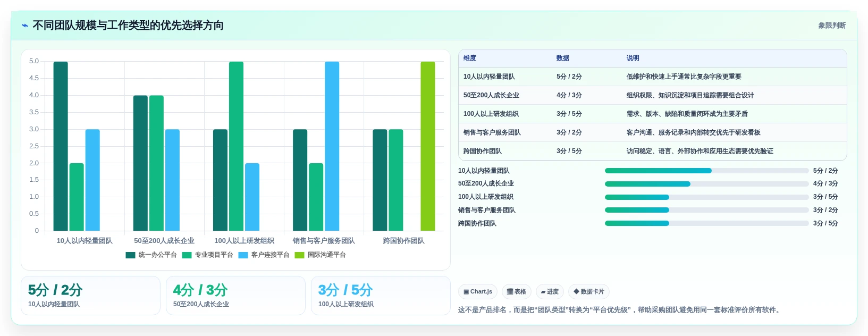Click 低维护和快速上手通常比复杂字段更重要 description

pyautogui.click(x=684, y=77)
